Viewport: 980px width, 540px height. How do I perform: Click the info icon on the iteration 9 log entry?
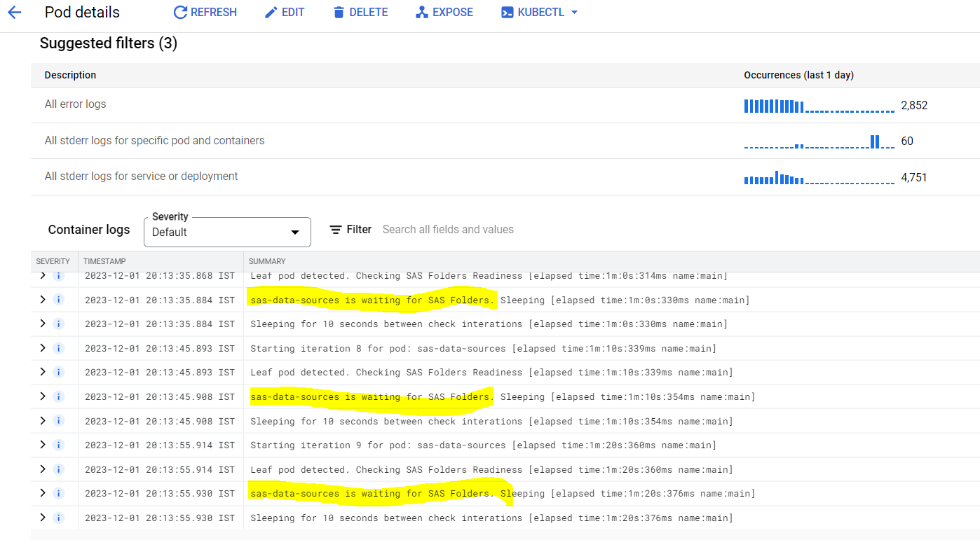point(58,445)
